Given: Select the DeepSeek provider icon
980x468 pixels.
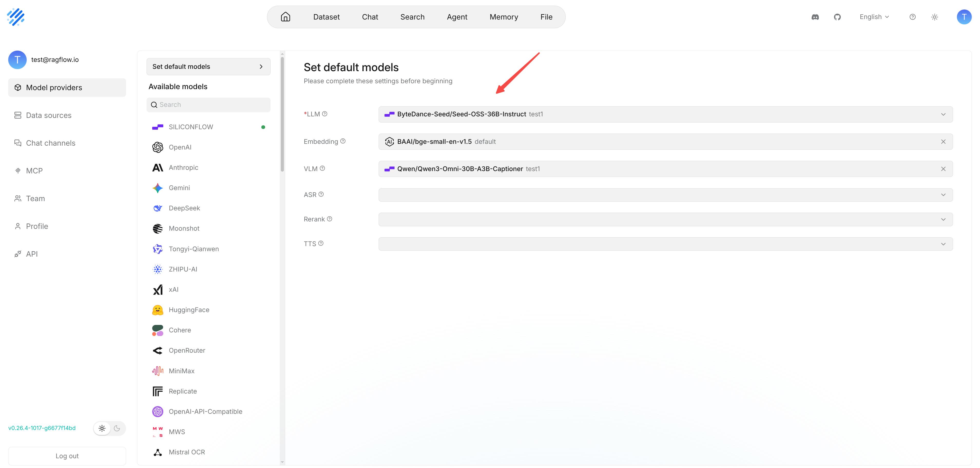Looking at the screenshot, I should (x=158, y=208).
